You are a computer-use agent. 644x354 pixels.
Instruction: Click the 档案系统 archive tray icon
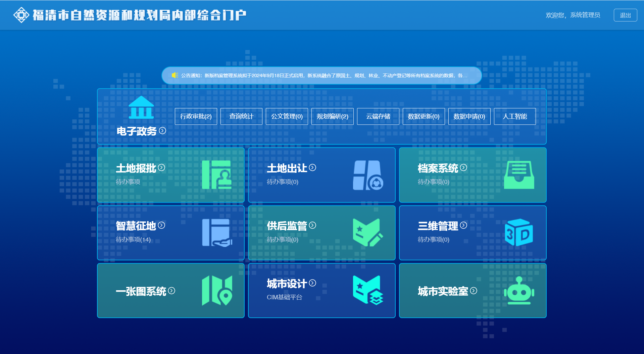click(x=519, y=175)
